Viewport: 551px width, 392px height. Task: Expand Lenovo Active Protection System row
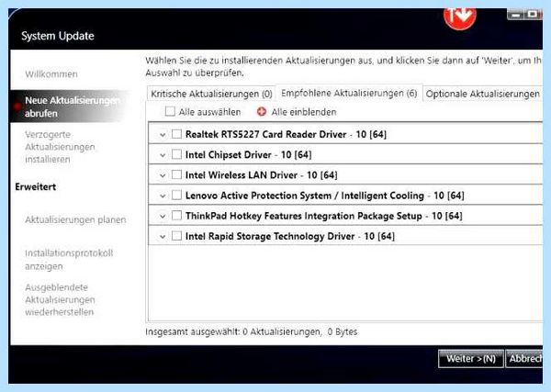pos(163,196)
